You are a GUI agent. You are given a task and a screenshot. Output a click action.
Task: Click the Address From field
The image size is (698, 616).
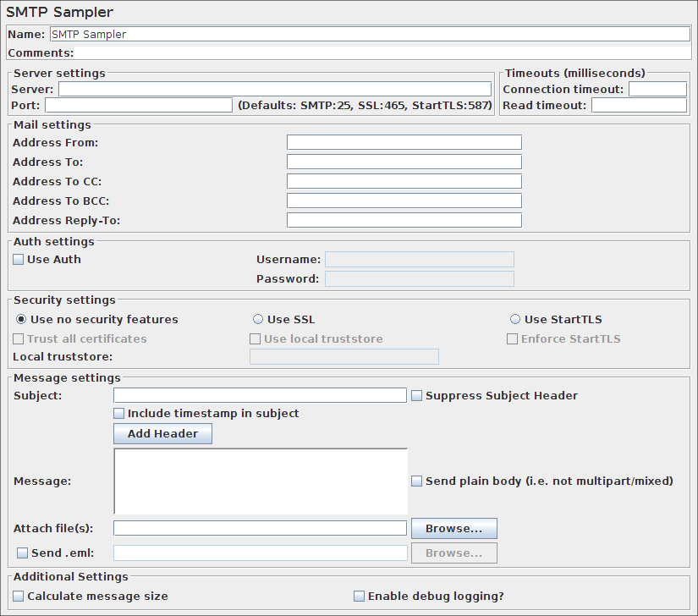point(404,142)
